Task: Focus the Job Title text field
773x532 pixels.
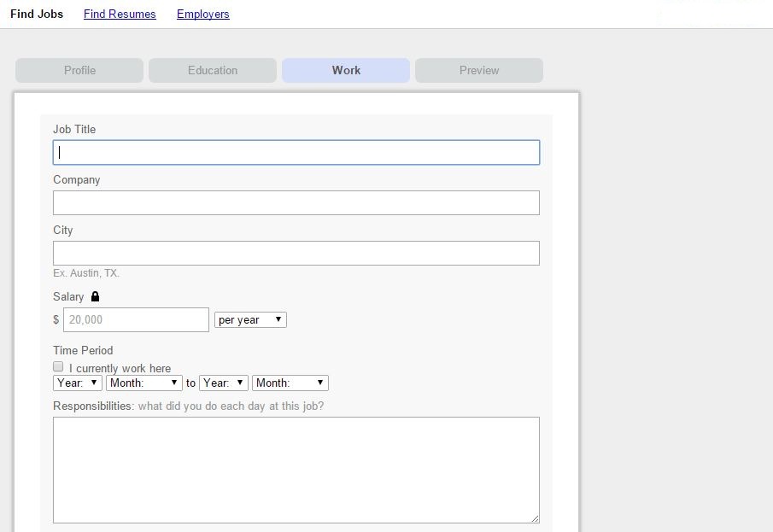Action: coord(296,152)
